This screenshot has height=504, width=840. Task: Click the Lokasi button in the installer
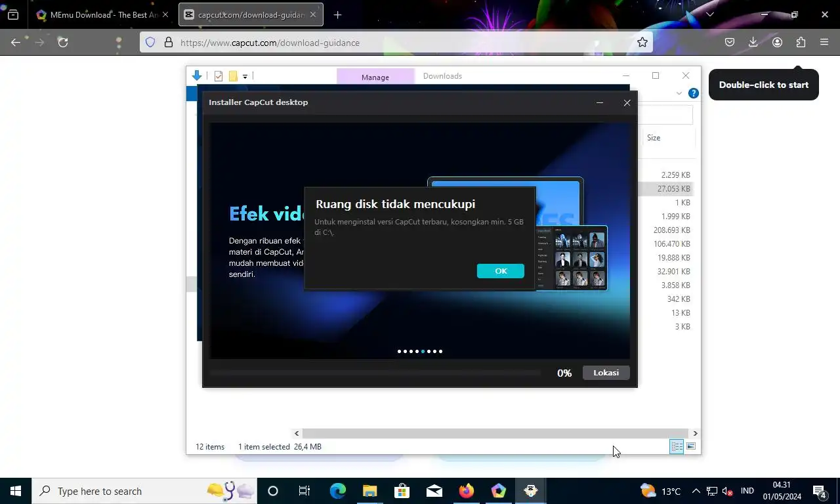click(606, 373)
